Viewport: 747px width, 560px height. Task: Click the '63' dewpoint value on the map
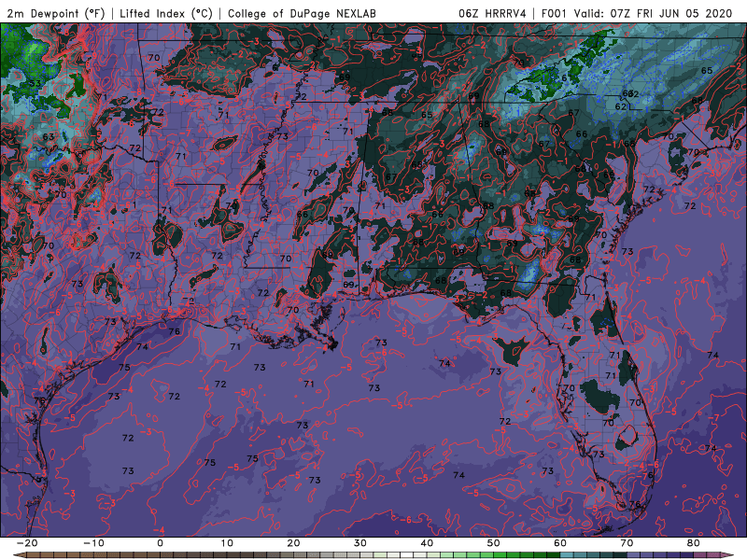pos(49,136)
